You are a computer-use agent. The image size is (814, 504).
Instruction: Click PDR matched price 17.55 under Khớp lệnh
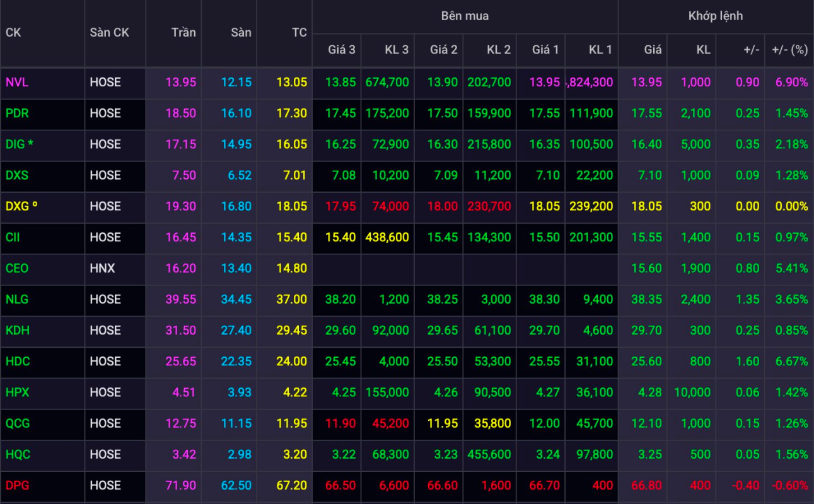(x=647, y=113)
